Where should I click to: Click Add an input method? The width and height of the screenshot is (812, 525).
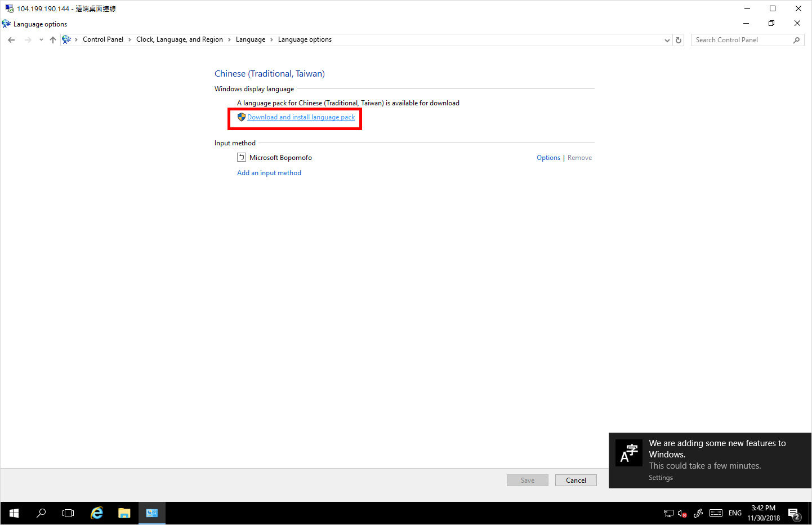269,173
